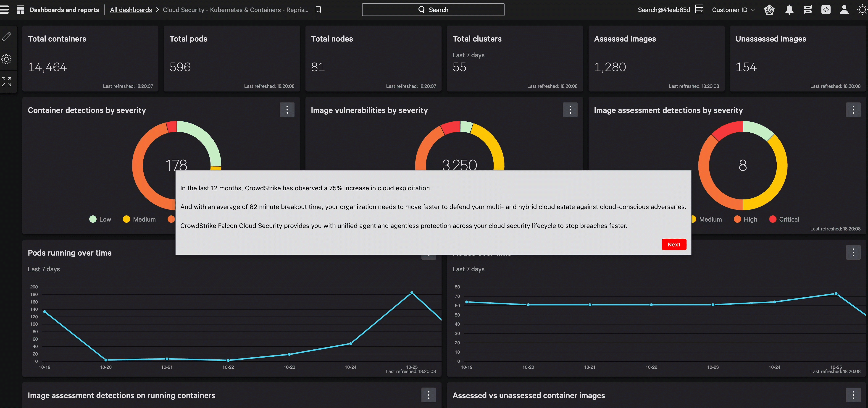Click the Dashboards and reports title

click(x=64, y=10)
